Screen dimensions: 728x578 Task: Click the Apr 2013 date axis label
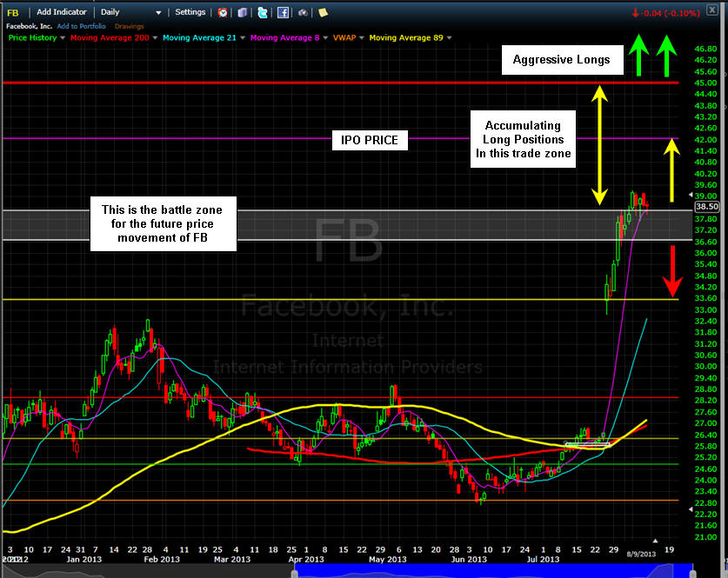pyautogui.click(x=306, y=560)
